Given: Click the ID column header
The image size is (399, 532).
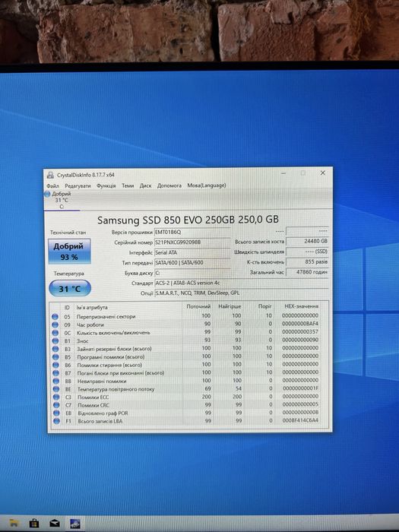Looking at the screenshot, I should 67,308.
